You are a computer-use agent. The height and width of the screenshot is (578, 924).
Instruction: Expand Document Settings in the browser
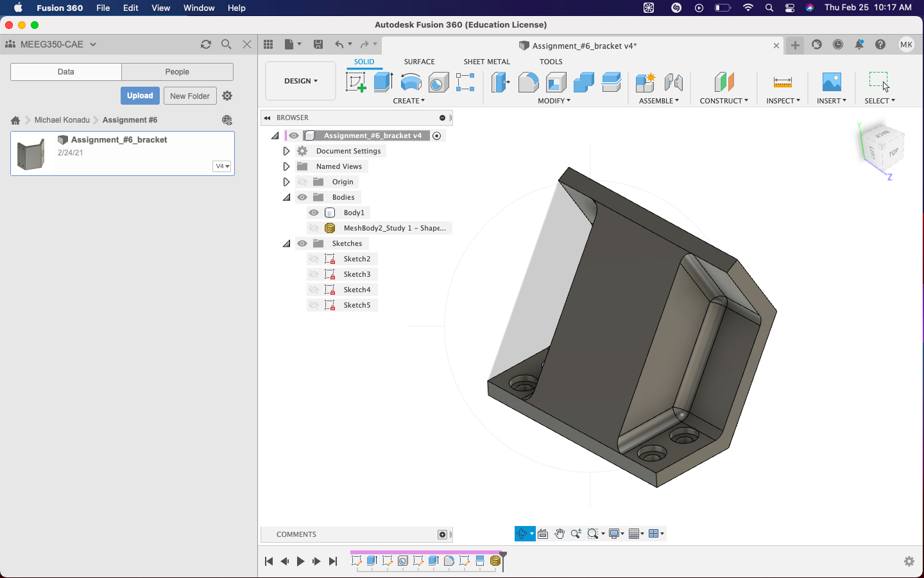(286, 150)
